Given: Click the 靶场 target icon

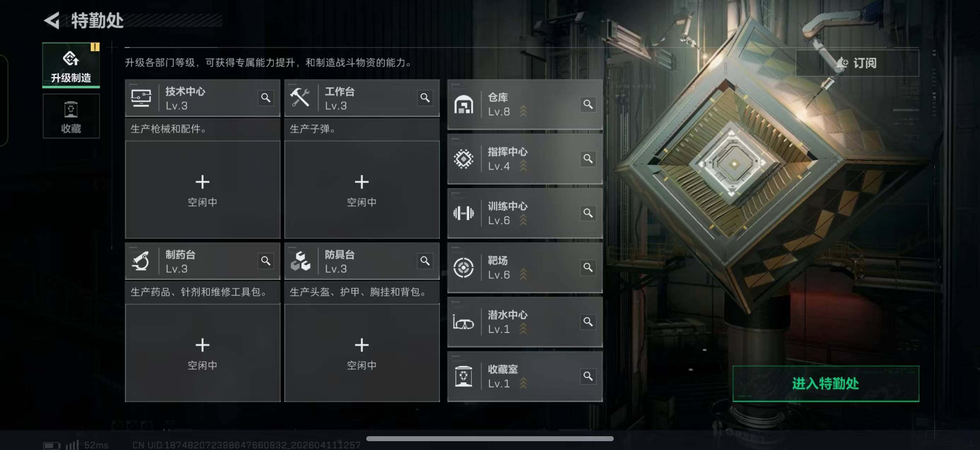Looking at the screenshot, I should click(x=463, y=267).
